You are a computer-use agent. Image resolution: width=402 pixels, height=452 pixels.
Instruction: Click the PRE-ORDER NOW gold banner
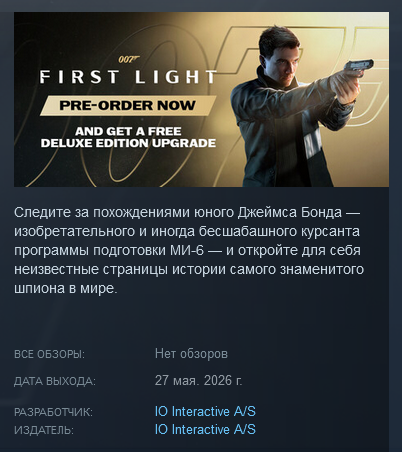[128, 106]
